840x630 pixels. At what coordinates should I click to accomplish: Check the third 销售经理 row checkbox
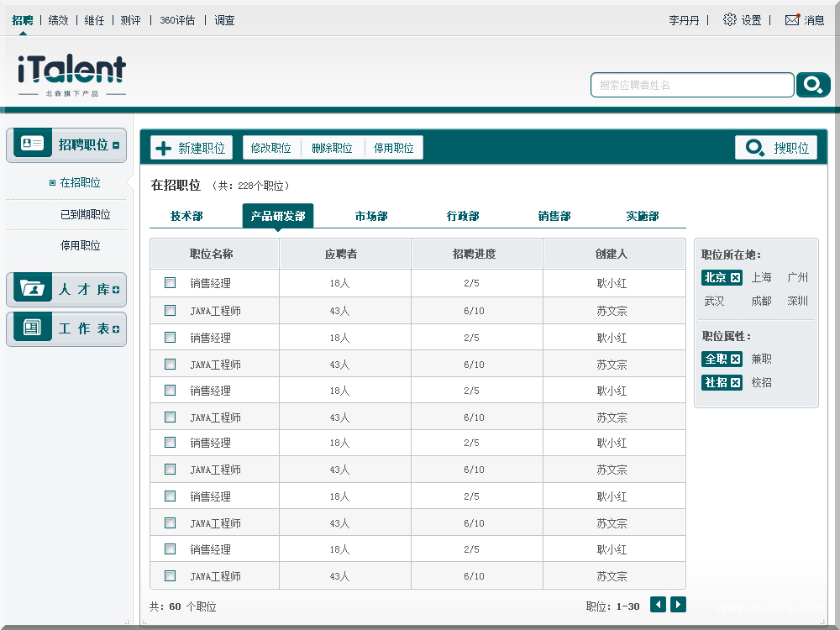pos(171,390)
